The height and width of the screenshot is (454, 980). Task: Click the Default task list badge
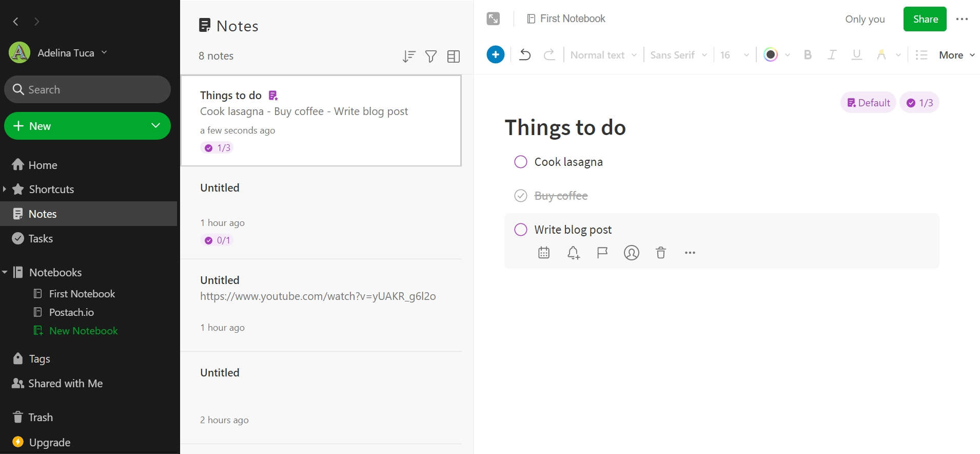tap(868, 103)
